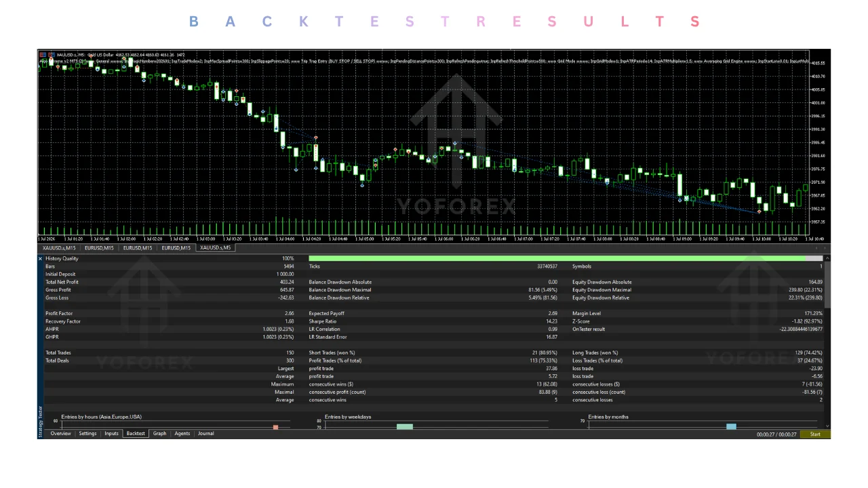Click the 00:00:27 / 00:00:27 elapsed time
Viewport: 868px width, 488px height.
point(776,434)
